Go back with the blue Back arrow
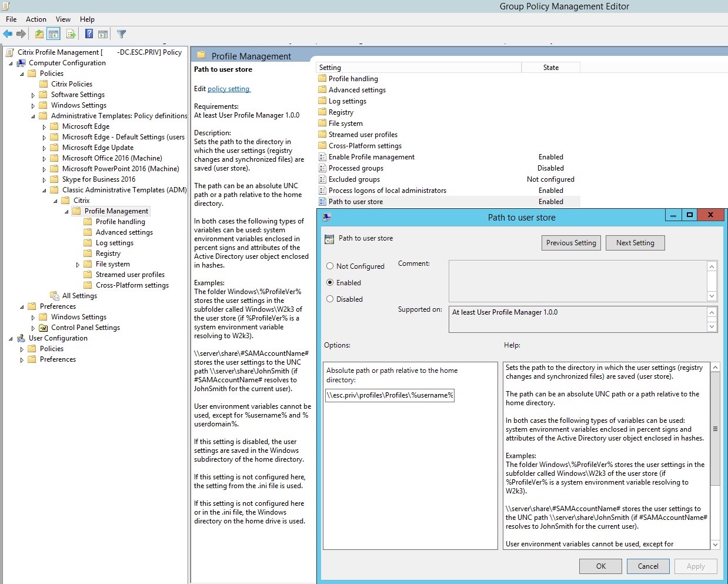This screenshot has width=728, height=584. tap(8, 34)
